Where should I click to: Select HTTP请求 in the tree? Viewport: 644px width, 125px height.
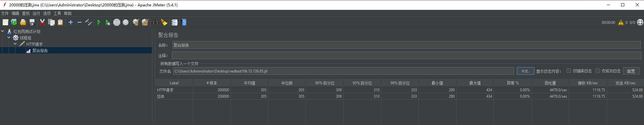[34, 44]
